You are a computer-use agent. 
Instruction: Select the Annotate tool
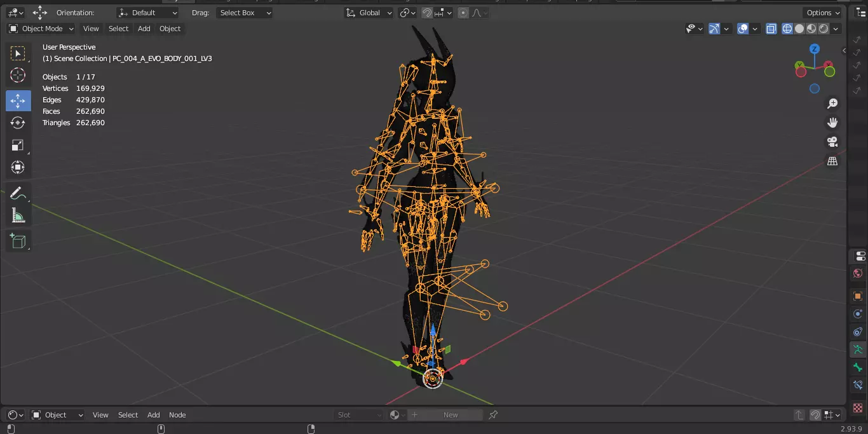pos(18,193)
